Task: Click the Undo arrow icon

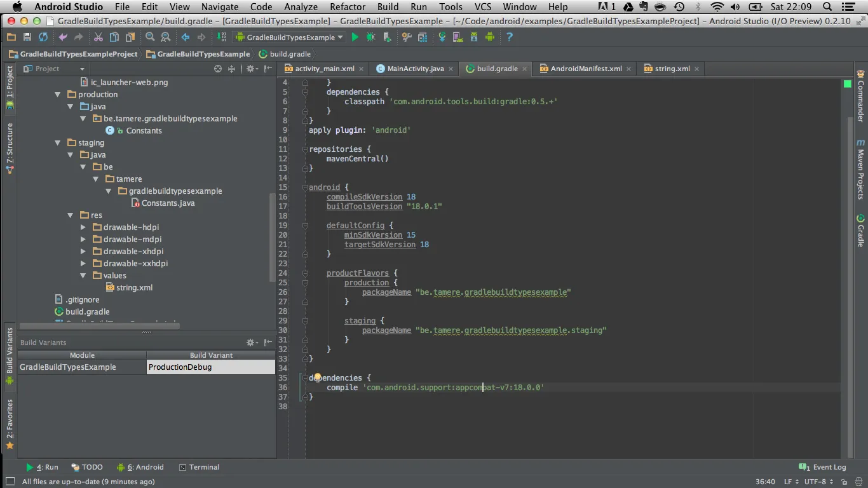Action: click(x=63, y=37)
